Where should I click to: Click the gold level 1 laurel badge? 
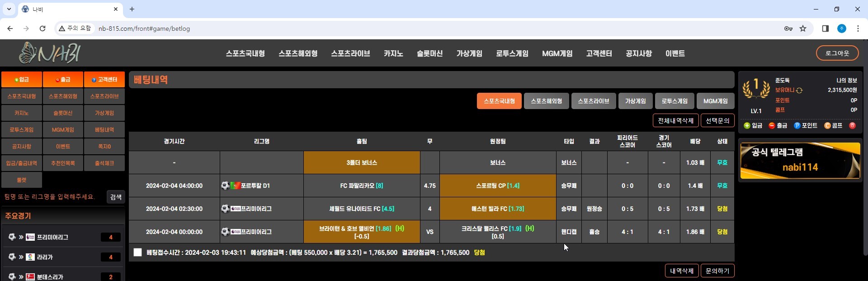pyautogui.click(x=756, y=88)
